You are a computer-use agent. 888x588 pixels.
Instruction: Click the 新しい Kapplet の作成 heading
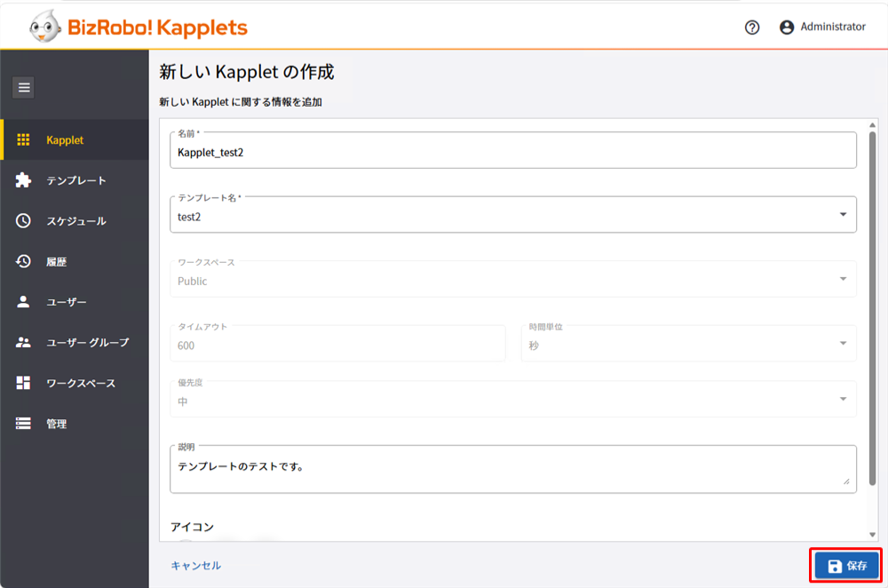[247, 72]
